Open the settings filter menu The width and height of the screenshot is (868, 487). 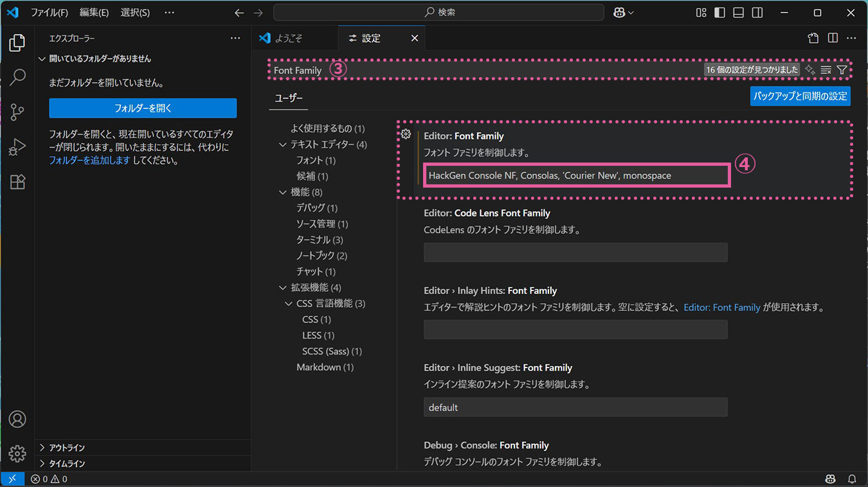point(842,70)
